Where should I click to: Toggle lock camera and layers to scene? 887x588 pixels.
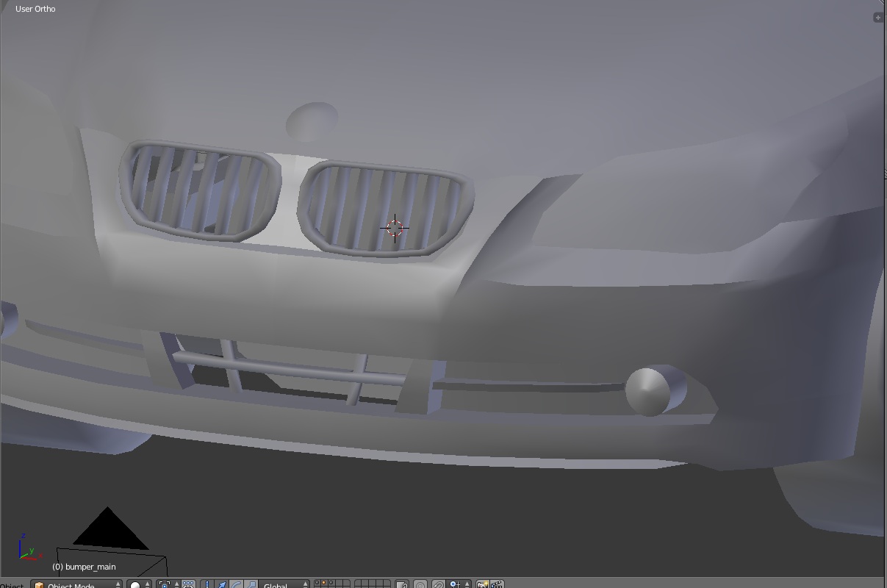[x=402, y=585]
